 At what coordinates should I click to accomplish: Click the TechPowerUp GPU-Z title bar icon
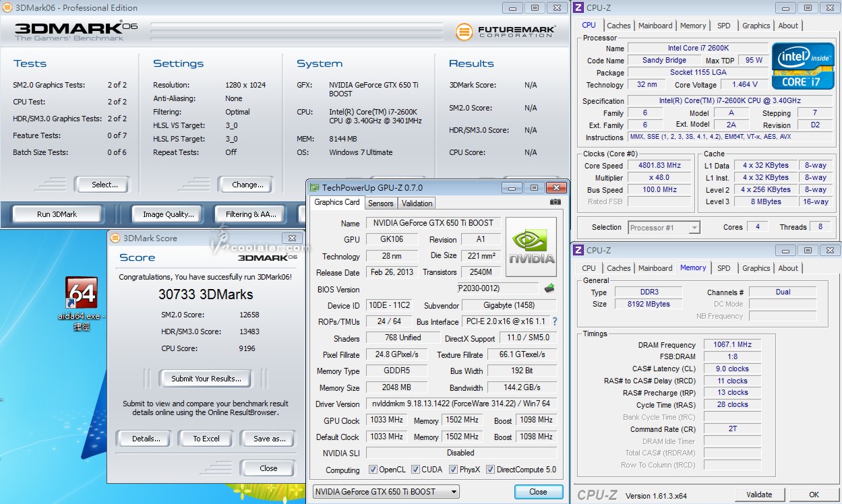(314, 188)
